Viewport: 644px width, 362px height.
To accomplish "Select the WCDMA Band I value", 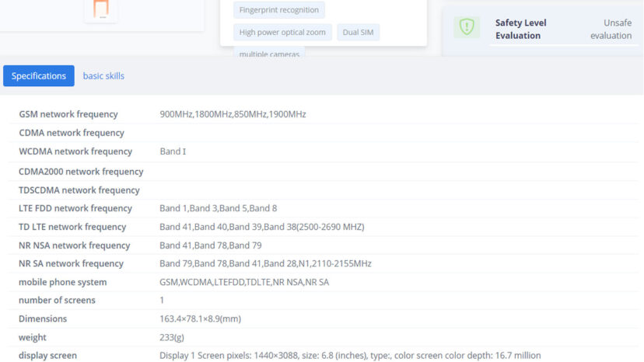I will click(x=173, y=151).
